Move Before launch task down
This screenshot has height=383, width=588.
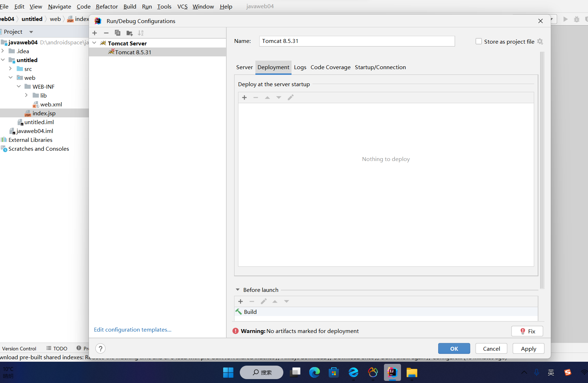(x=287, y=301)
